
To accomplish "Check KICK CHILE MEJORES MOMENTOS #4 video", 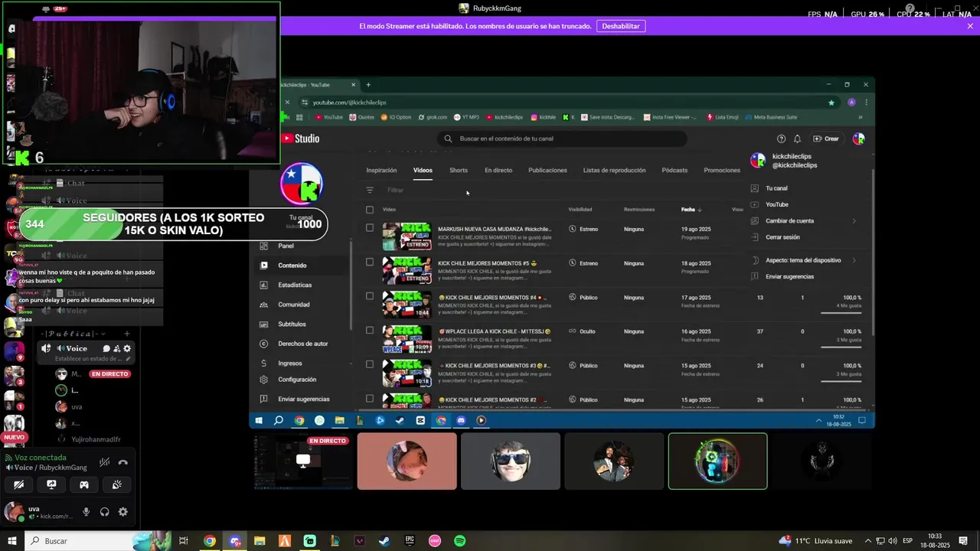I will [x=370, y=296].
